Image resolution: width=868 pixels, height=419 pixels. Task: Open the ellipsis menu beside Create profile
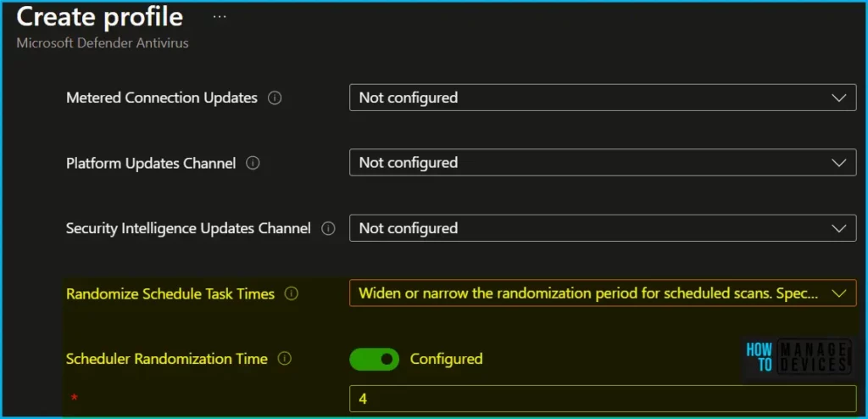tap(220, 17)
